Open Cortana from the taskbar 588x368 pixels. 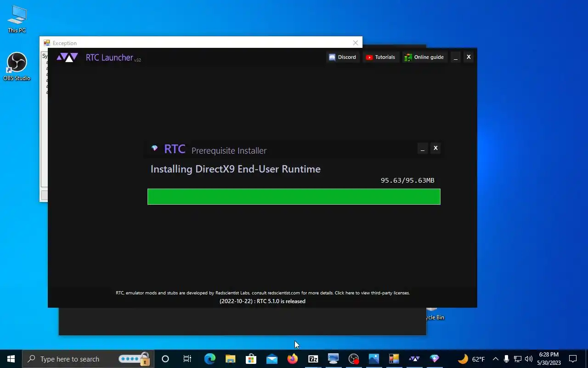(x=165, y=359)
